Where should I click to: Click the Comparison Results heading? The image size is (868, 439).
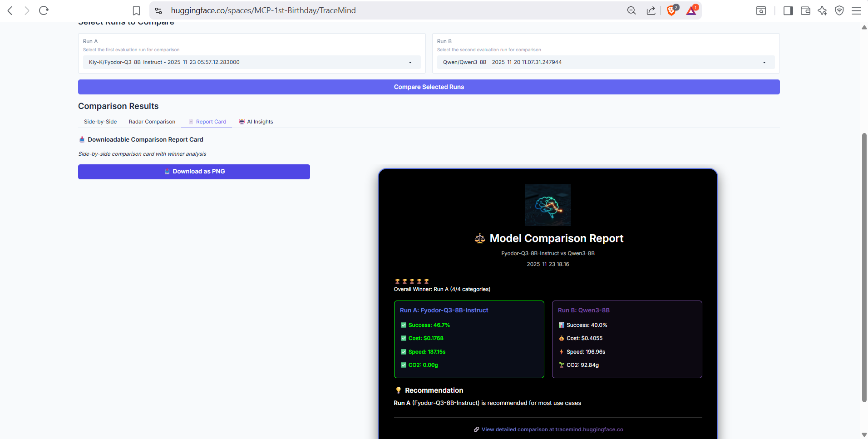[118, 106]
